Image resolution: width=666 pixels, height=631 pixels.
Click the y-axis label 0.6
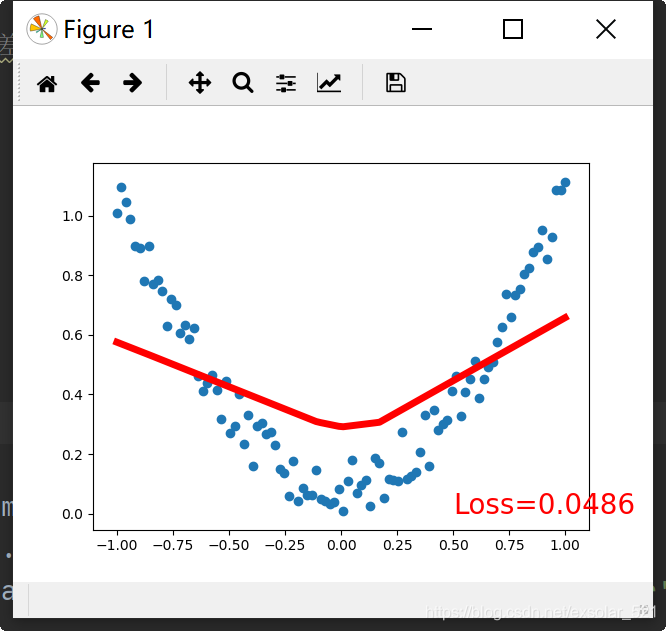click(72, 335)
